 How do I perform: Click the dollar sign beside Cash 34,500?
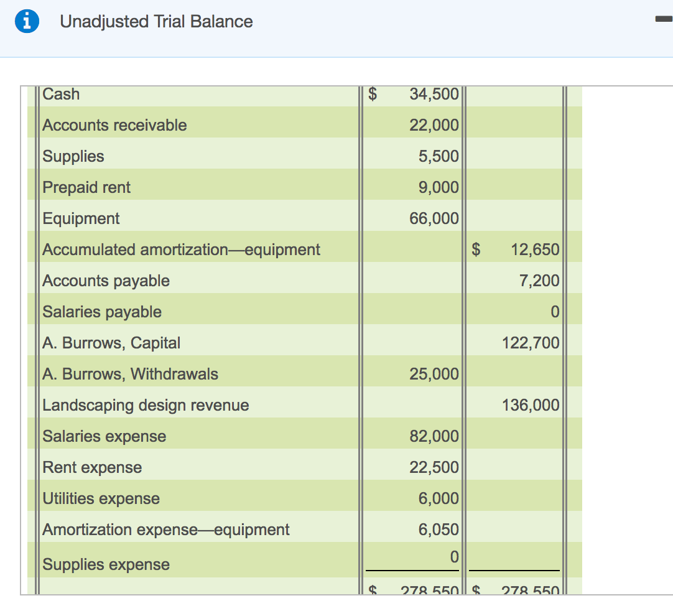coord(373,94)
